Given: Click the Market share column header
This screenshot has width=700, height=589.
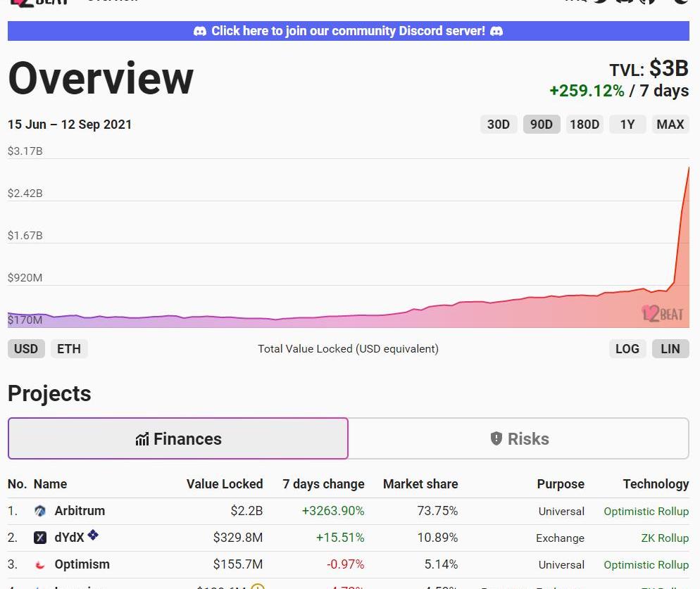Looking at the screenshot, I should tap(420, 484).
